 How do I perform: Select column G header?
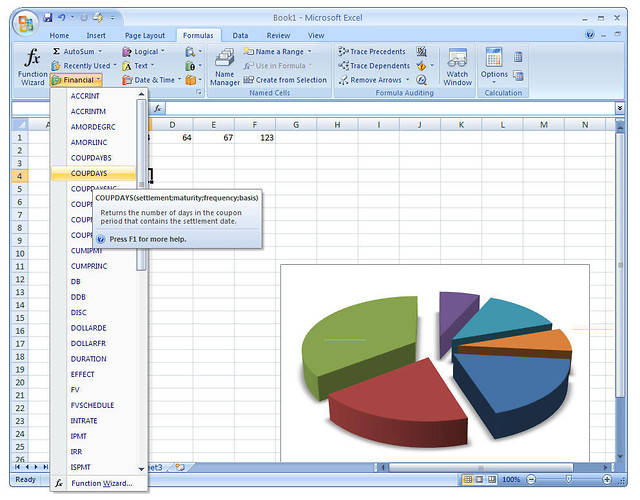pos(296,125)
